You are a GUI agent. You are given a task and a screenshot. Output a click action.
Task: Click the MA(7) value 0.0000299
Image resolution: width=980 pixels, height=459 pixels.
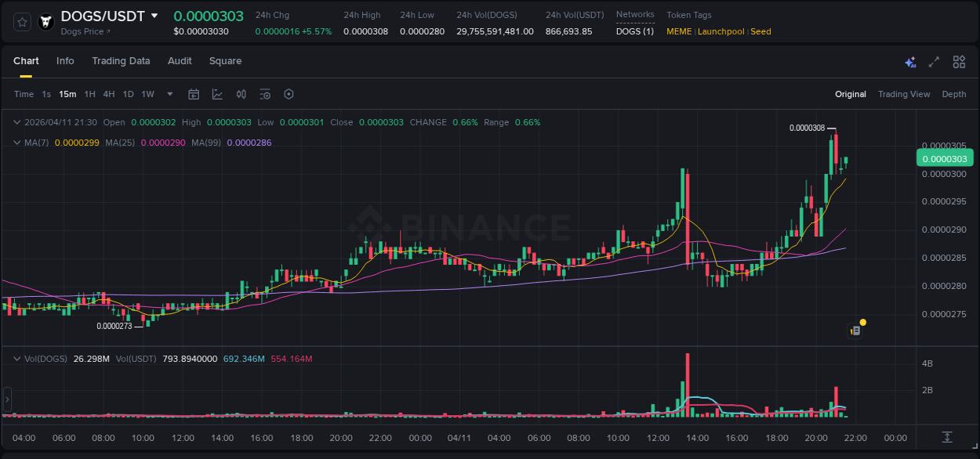[x=77, y=143]
